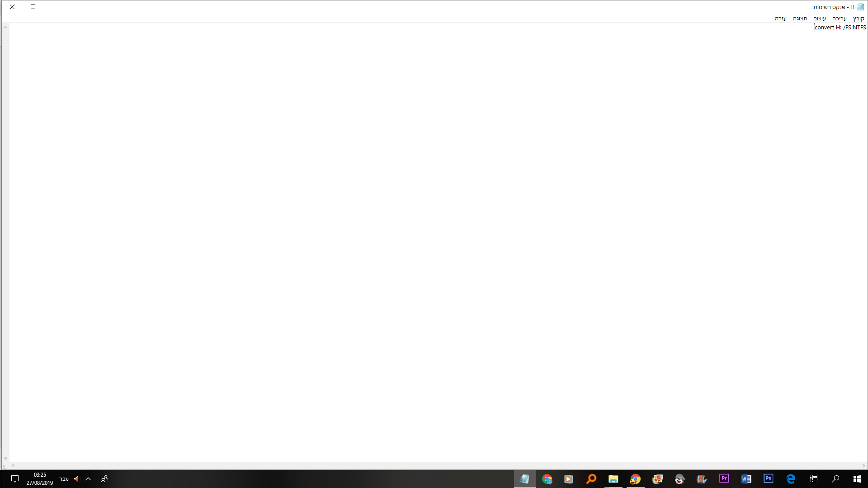868x488 pixels.
Task: Open Microsoft Edge browser icon
Action: tap(791, 479)
